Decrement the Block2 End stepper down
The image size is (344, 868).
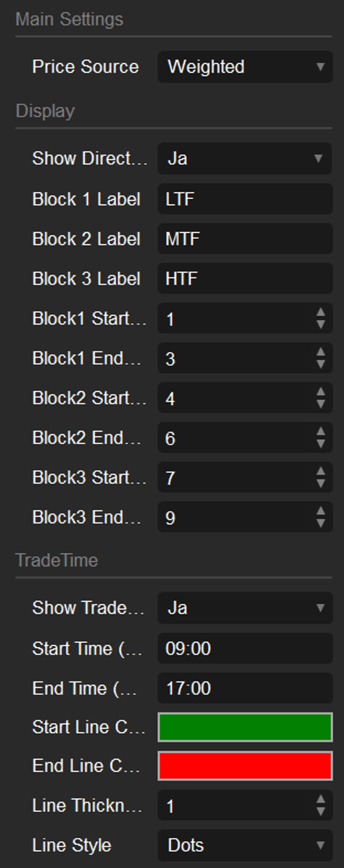click(320, 444)
